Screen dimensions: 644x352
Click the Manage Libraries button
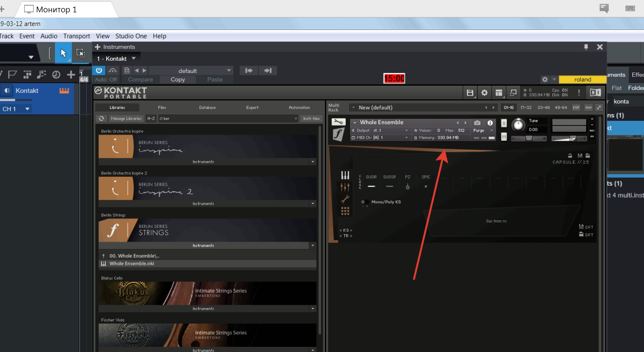click(126, 118)
